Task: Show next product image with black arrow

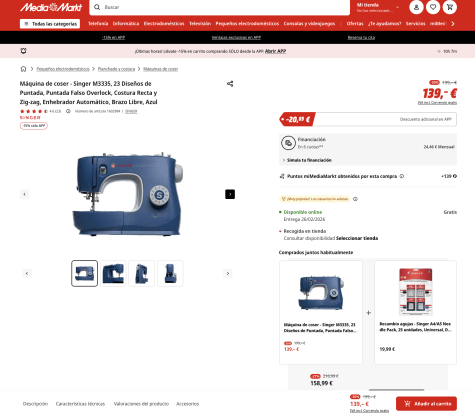Action: click(230, 194)
